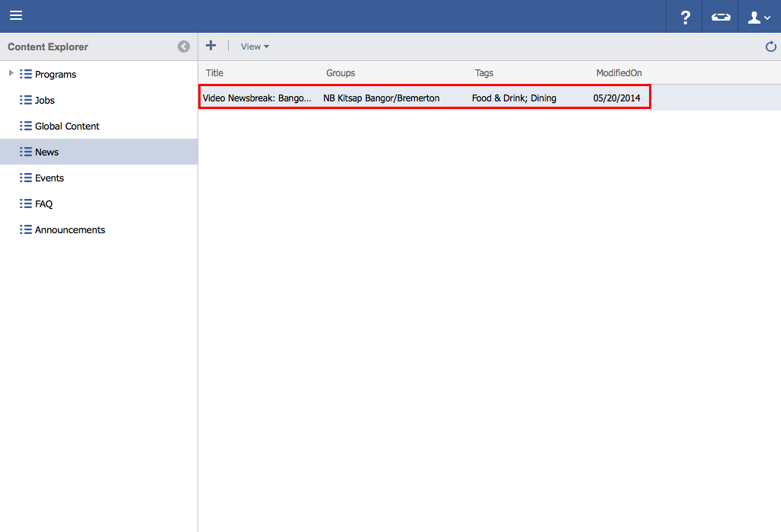The image size is (781, 532).
Task: Refresh the content list
Action: tap(770, 47)
